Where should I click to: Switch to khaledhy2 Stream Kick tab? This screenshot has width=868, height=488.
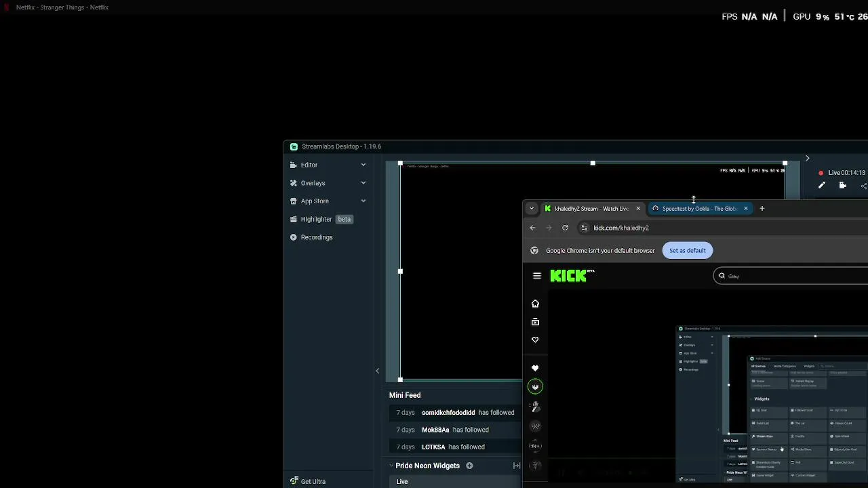pyautogui.click(x=591, y=209)
